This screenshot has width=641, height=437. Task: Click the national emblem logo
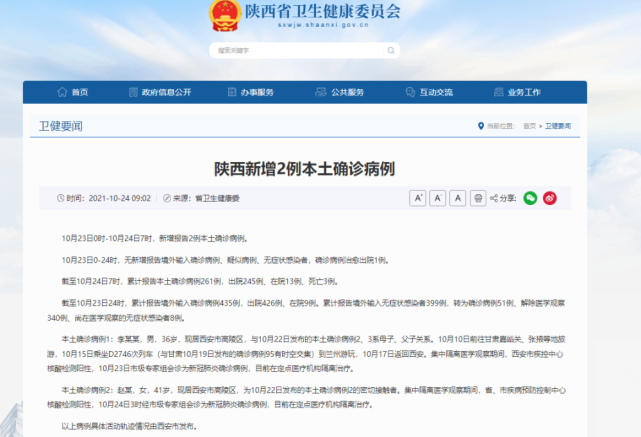[224, 15]
